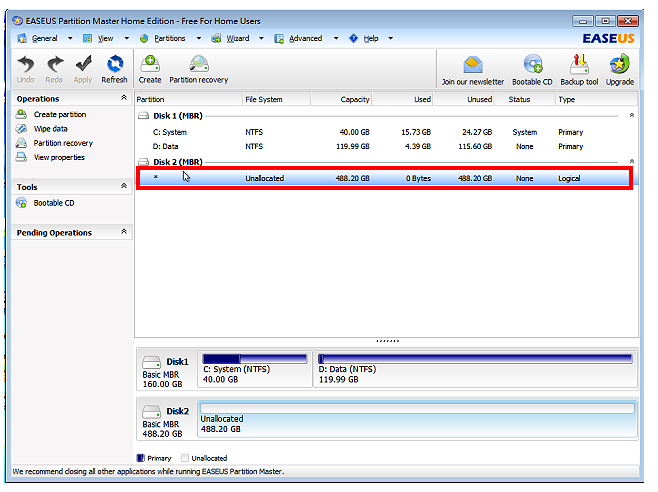Select the C: System partition row

tap(384, 132)
